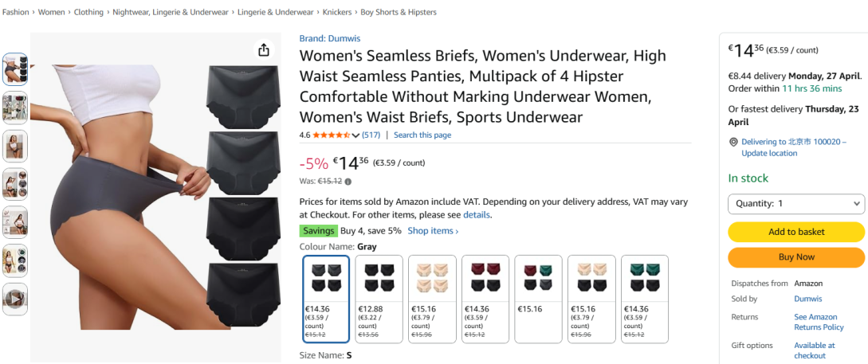Viewport: 868px width, 364px height.
Task: Open the 517 ratings link
Action: point(371,135)
